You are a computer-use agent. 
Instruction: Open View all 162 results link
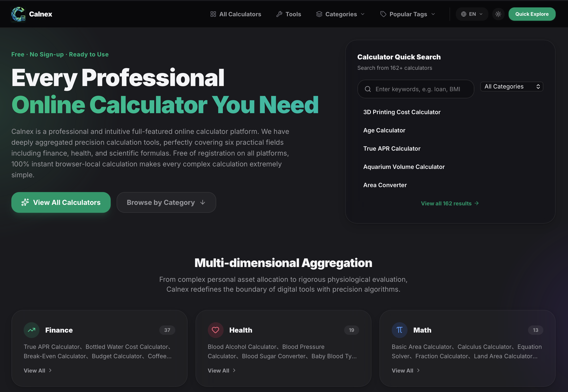click(x=450, y=203)
